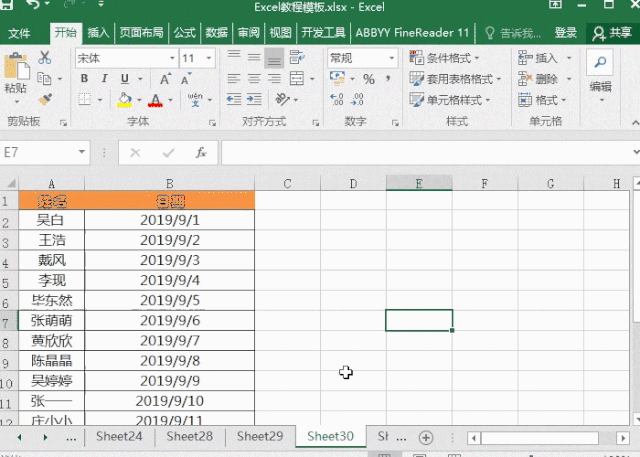Viewport: 640px width, 457px height.
Task: Align text to middle vertically
Action: 254,58
